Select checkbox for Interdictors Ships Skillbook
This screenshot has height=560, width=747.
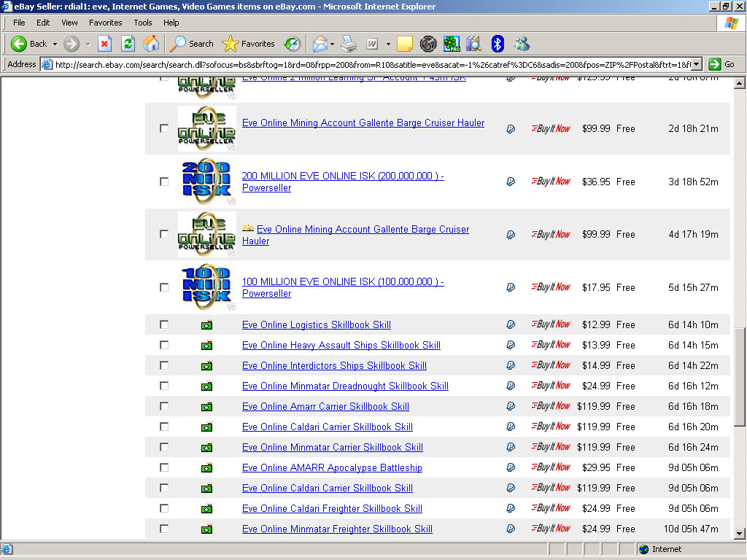point(164,365)
